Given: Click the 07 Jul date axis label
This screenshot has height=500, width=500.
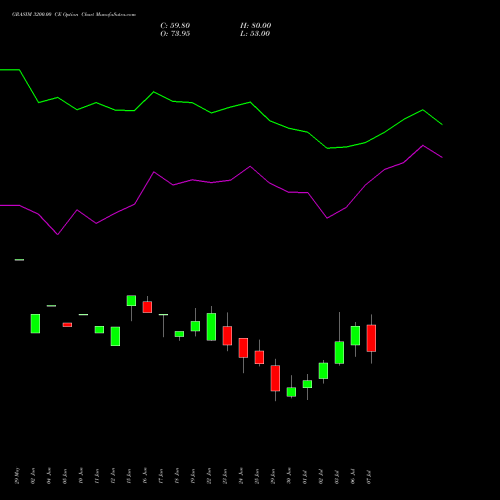Looking at the screenshot, I should (x=370, y=476).
